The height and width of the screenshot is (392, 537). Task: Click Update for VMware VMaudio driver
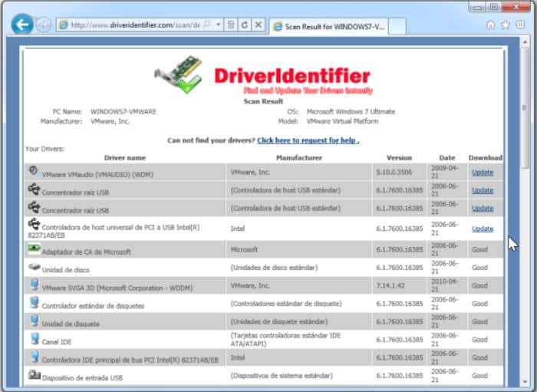tap(483, 173)
